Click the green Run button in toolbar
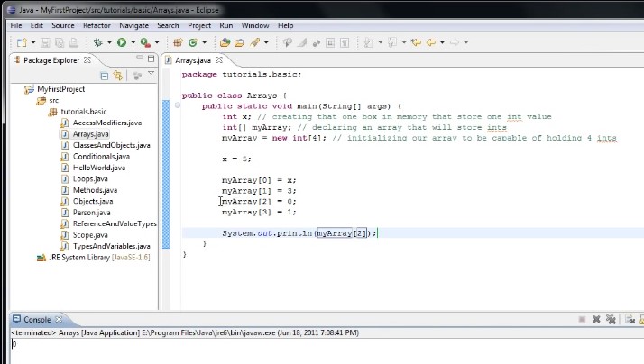 pos(122,42)
